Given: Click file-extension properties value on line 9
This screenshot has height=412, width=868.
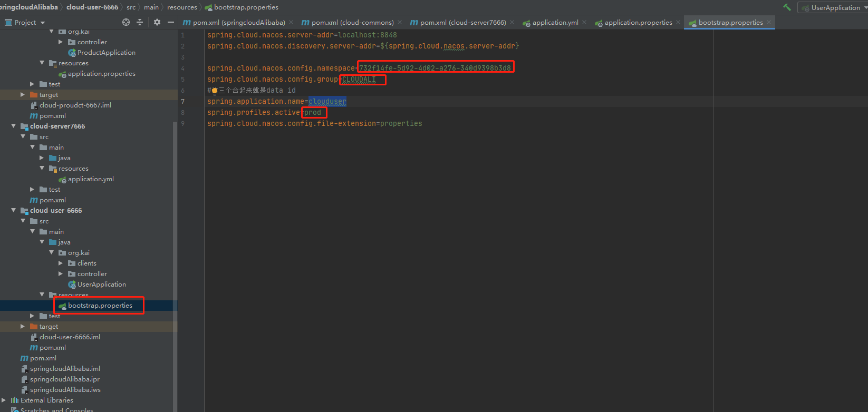Looking at the screenshot, I should [401, 124].
